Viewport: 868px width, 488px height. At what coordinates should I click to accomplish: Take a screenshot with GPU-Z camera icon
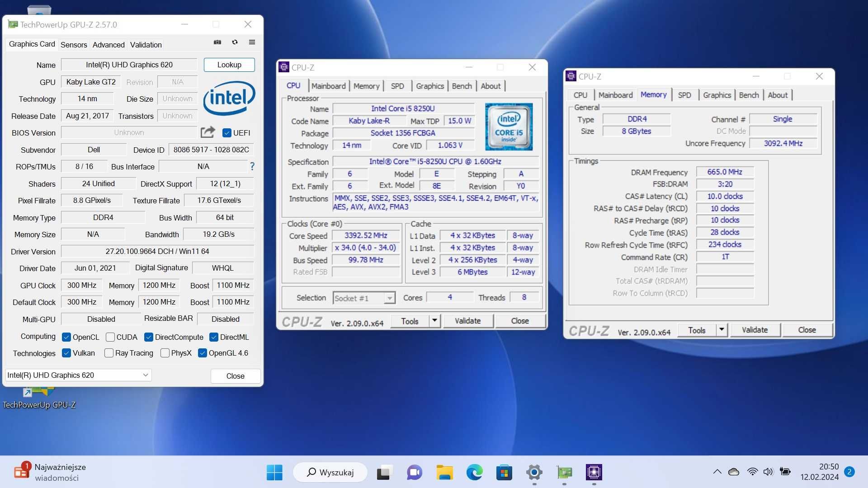click(217, 42)
